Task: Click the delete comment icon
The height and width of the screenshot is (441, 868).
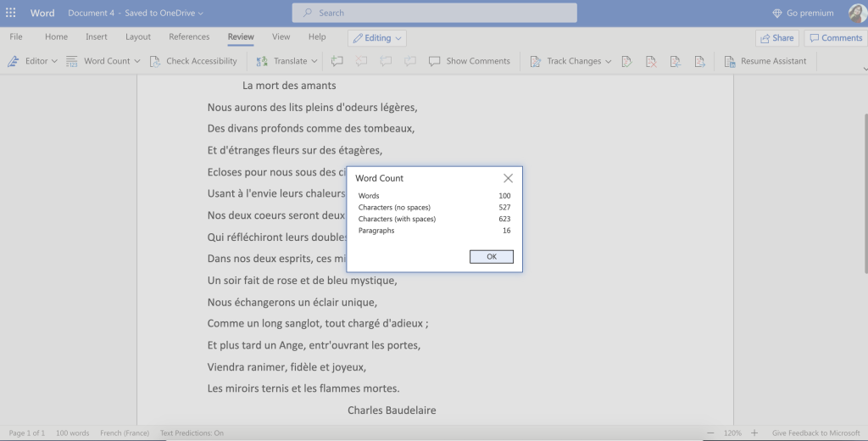Action: pyautogui.click(x=361, y=61)
